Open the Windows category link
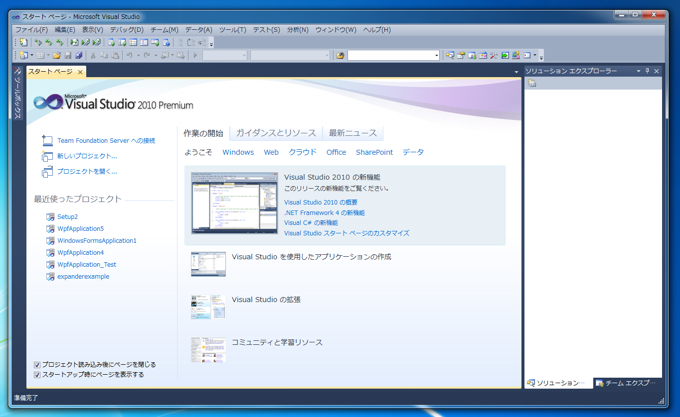Viewport: 680px width, 417px height. [238, 152]
